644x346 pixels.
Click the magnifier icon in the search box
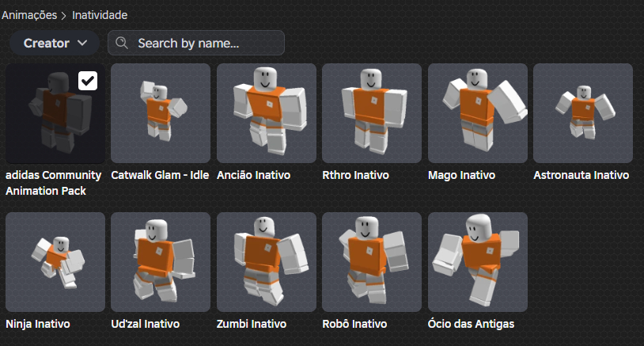122,43
